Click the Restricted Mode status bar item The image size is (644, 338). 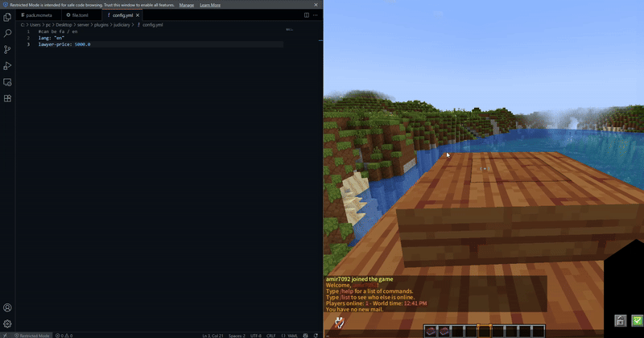(x=31, y=335)
